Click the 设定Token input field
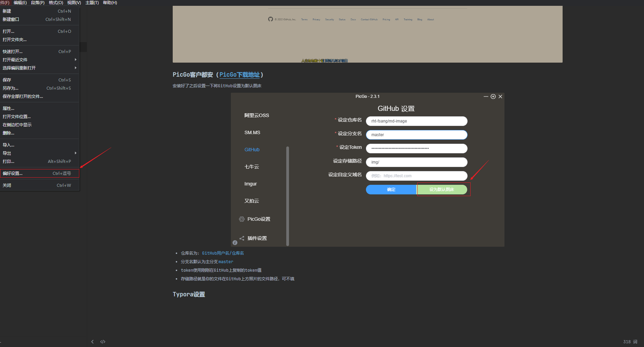 (417, 149)
